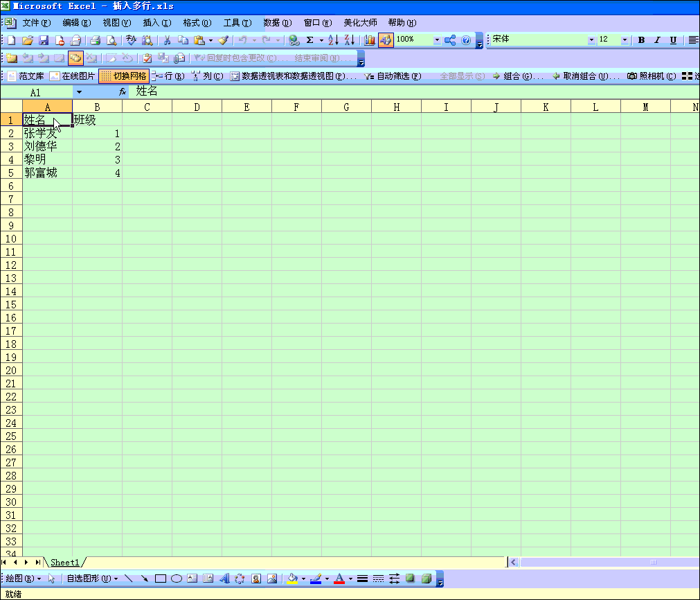Toggle the 切换网格 gridlines button

pyautogui.click(x=124, y=76)
